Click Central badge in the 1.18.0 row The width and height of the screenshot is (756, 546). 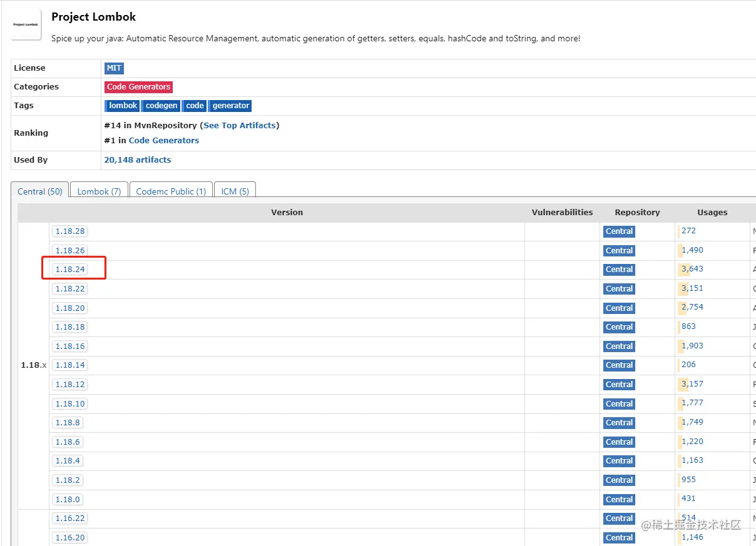pyautogui.click(x=620, y=500)
